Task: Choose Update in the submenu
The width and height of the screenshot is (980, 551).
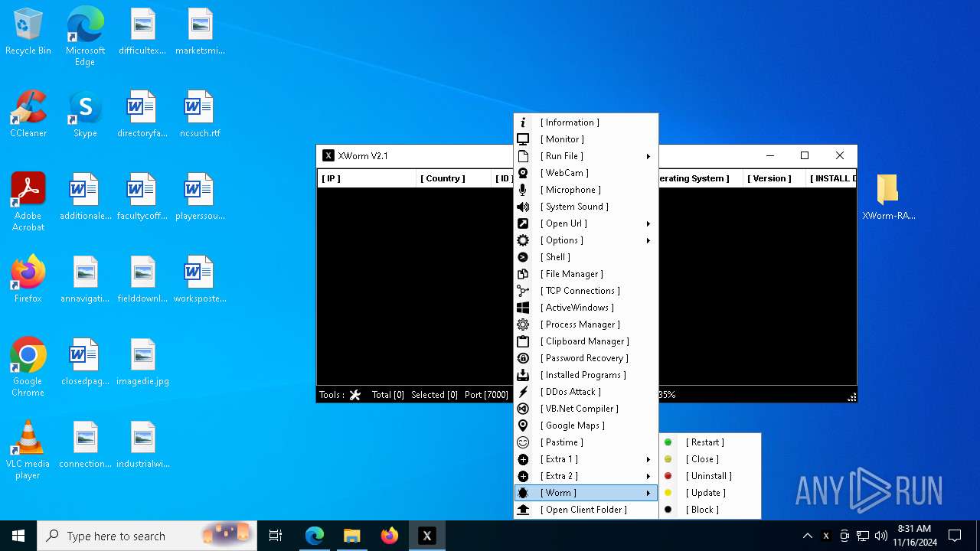Action: [710, 493]
